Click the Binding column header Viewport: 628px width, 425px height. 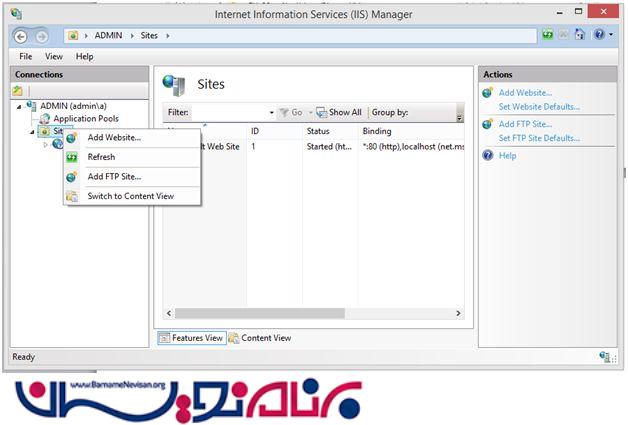pos(411,131)
